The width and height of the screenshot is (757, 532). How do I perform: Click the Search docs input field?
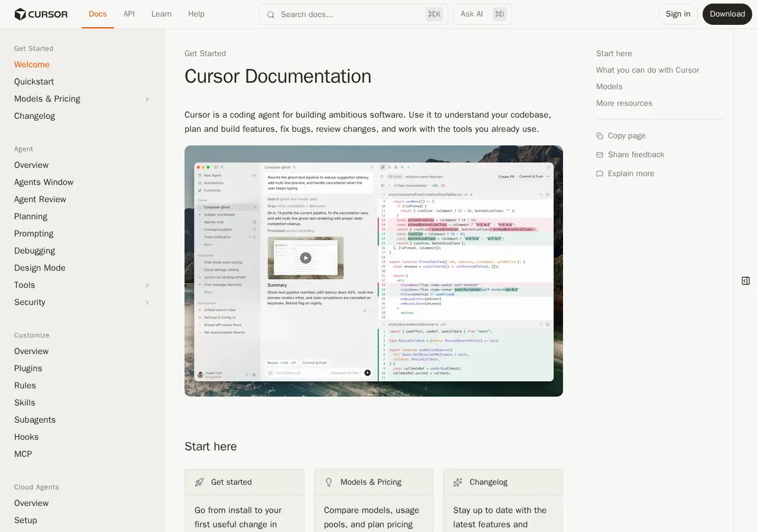pyautogui.click(x=354, y=14)
